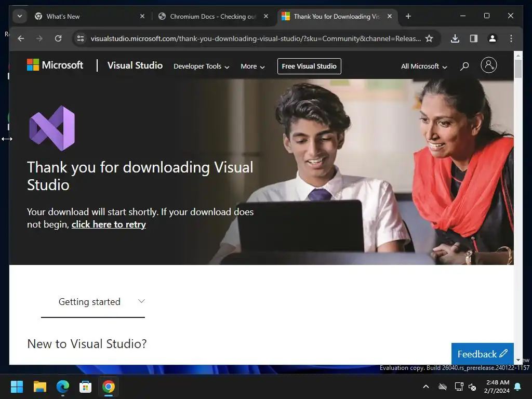This screenshot has width=532, height=399.
Task: Switch to Chromium Docs tab
Action: (x=212, y=16)
